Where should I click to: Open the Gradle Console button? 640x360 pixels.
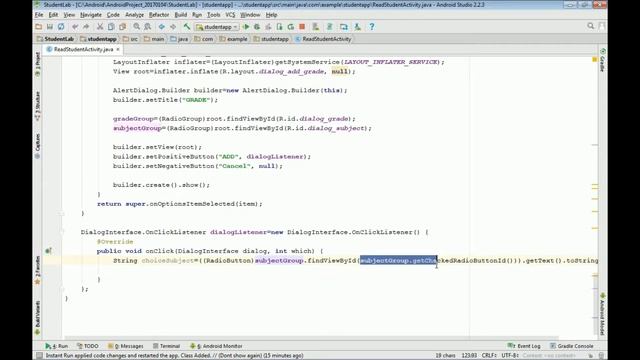571,346
